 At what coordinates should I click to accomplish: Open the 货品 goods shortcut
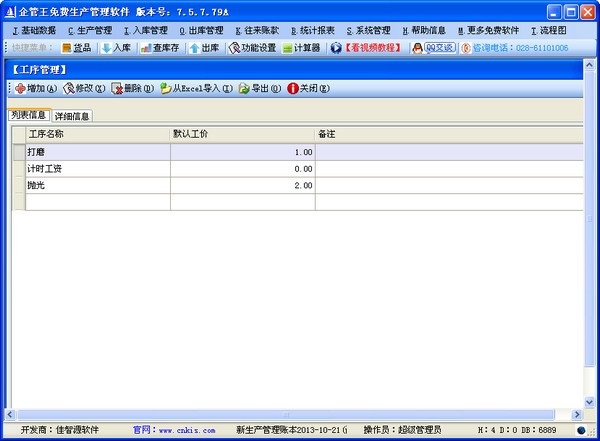click(77, 48)
